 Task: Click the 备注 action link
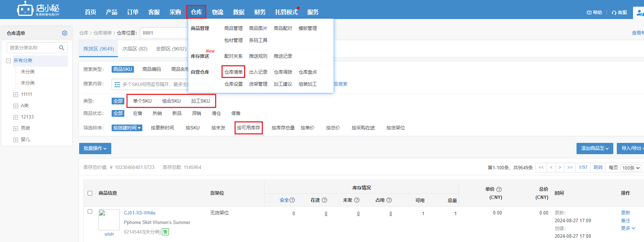pyautogui.click(x=625, y=220)
